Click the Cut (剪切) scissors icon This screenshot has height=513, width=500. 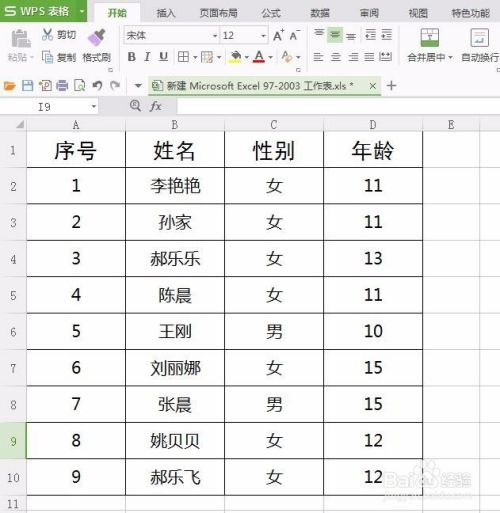[x=48, y=34]
